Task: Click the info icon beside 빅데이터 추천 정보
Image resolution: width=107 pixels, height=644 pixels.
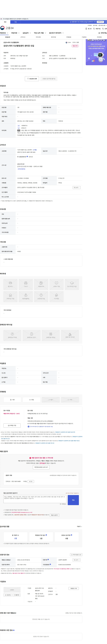Action: click(x=14, y=630)
